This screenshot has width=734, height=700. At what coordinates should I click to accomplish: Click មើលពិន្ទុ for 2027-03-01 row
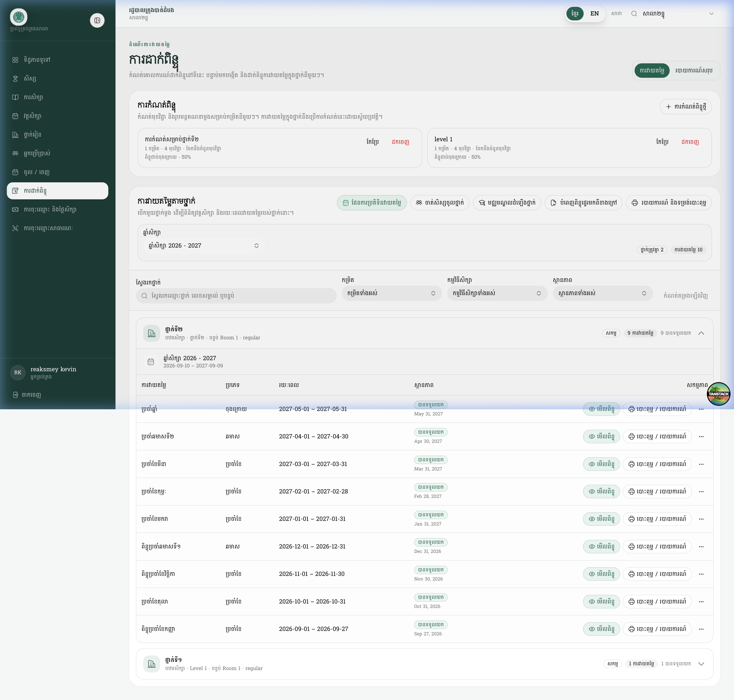(601, 464)
